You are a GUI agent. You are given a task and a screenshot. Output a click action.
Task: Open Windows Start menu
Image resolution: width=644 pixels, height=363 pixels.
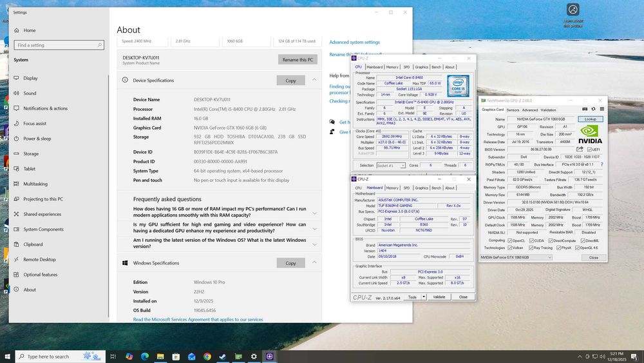(7, 357)
